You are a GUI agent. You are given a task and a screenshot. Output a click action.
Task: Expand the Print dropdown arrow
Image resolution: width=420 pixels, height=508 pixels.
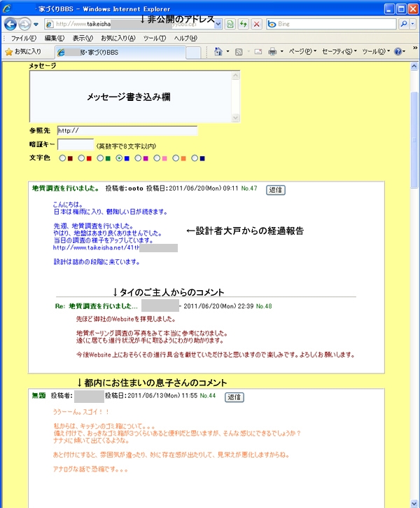282,52
